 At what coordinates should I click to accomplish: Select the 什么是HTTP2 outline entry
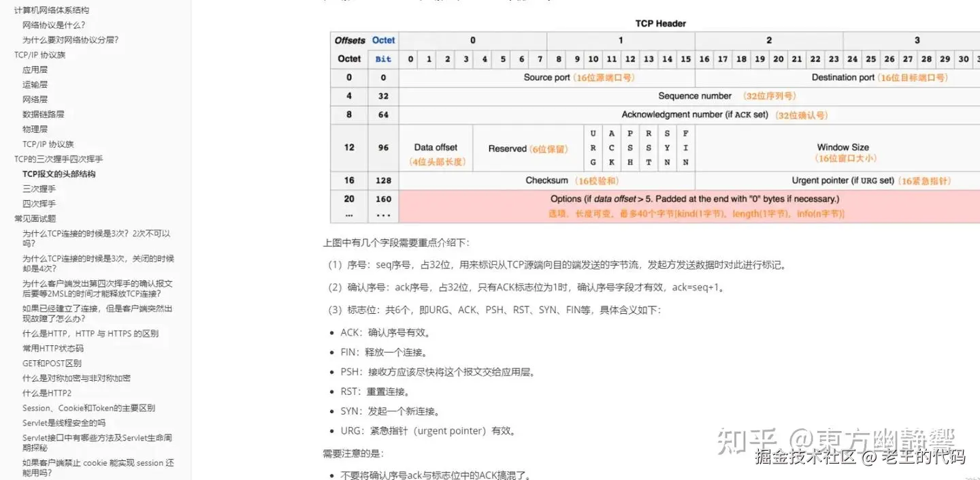point(47,394)
